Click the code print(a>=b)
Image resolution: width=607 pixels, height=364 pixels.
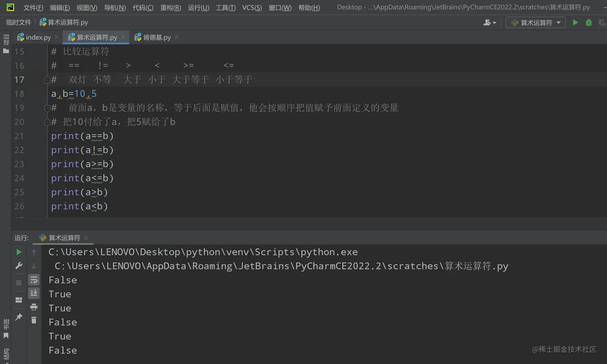[82, 164]
